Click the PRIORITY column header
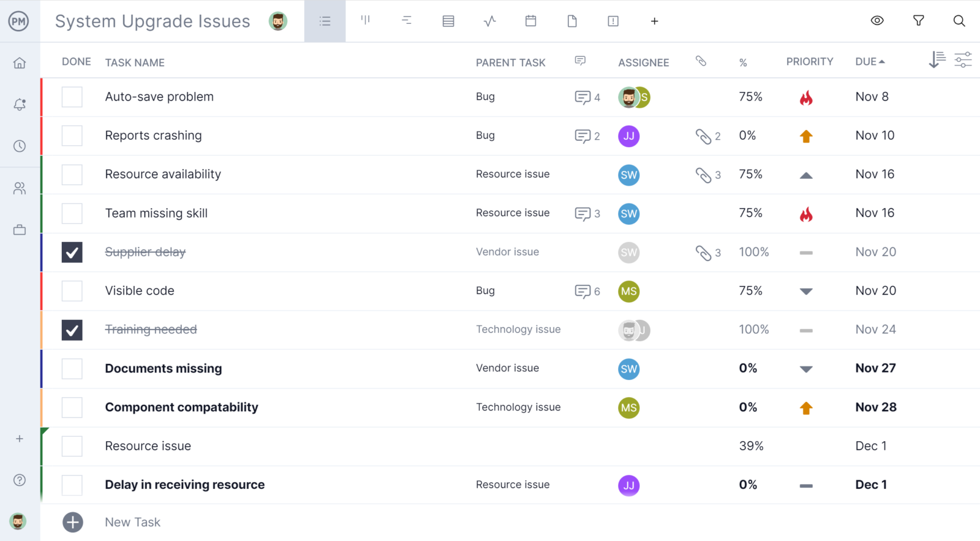The image size is (980, 541). 810,62
